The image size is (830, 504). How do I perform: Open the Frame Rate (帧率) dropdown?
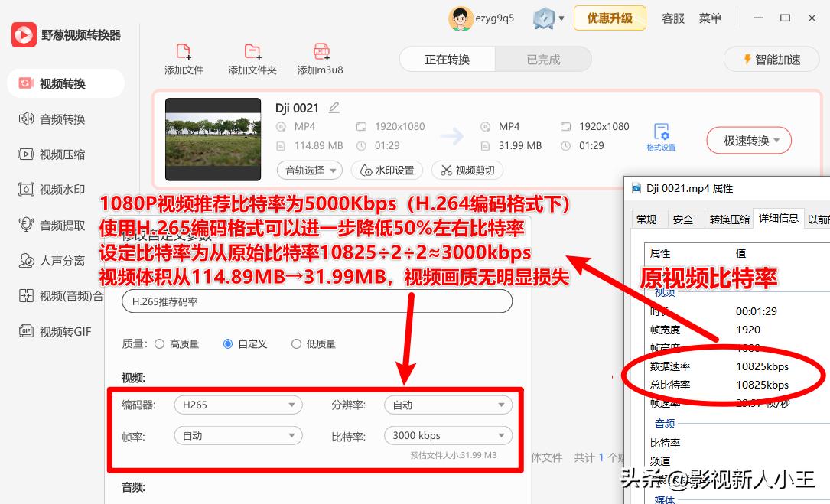(x=238, y=436)
